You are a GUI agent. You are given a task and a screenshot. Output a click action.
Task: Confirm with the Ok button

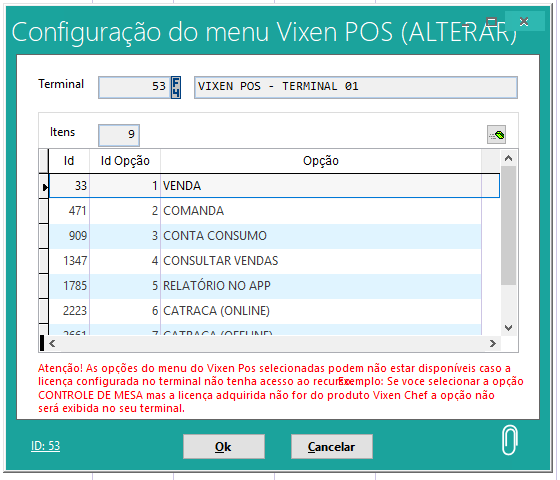(224, 446)
